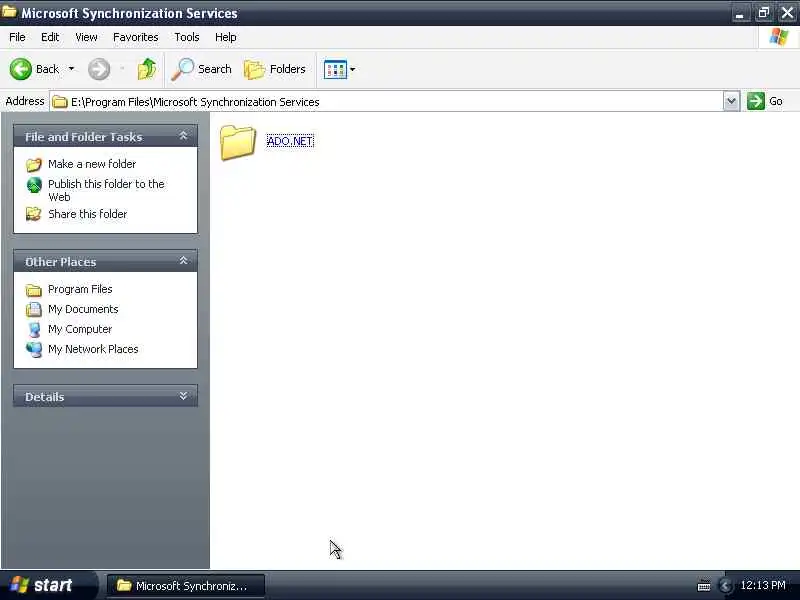Open the View menu
This screenshot has height=600, width=800.
pyautogui.click(x=86, y=37)
